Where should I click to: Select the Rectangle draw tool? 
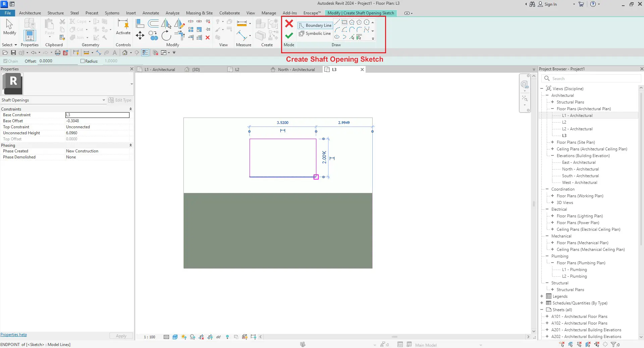(x=344, y=22)
